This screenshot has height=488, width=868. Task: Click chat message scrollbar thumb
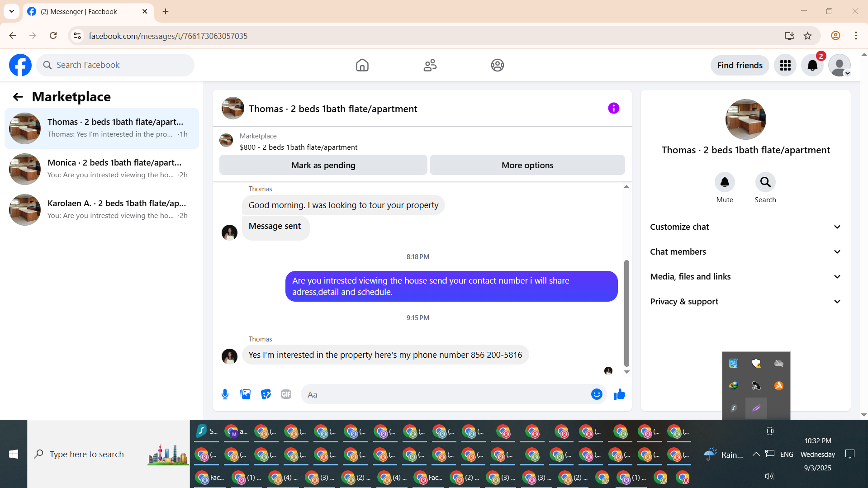tap(626, 313)
